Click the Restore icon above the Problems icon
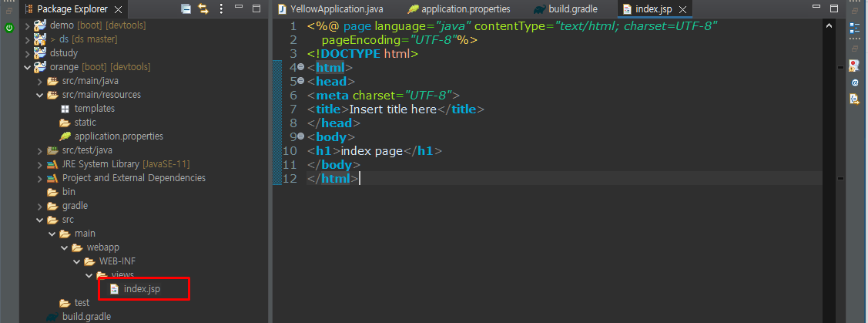The height and width of the screenshot is (323, 868). tap(855, 49)
